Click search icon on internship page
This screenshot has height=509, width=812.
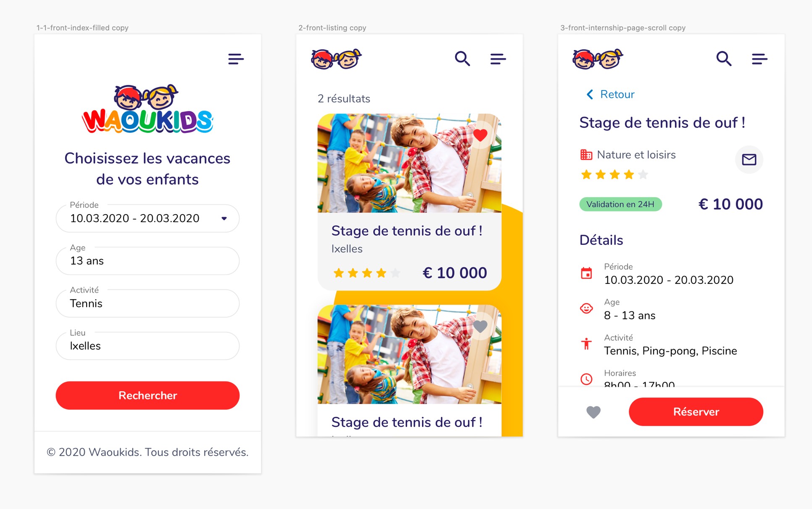(724, 58)
